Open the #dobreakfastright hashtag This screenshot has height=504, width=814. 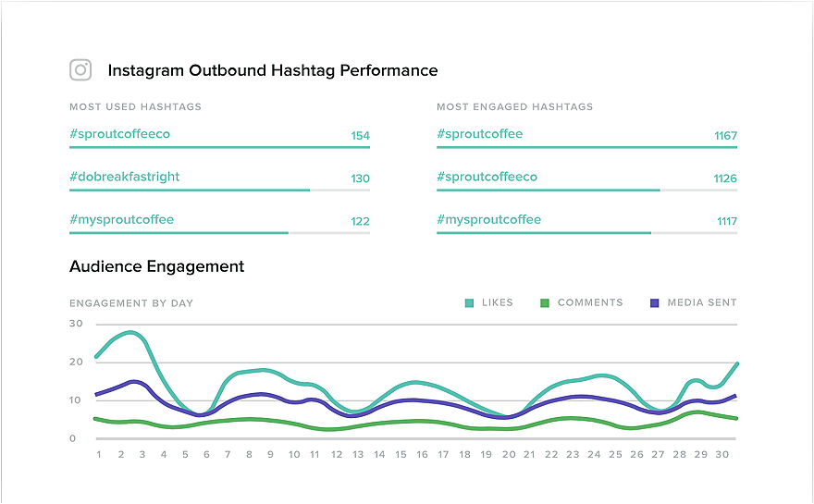coord(125,177)
